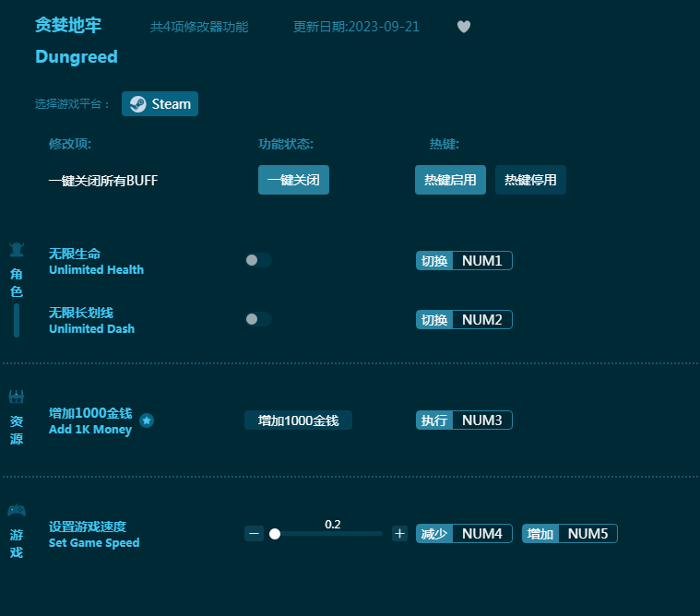This screenshot has width=700, height=616.
Task: Click the NUM3 hotkey field
Action: [482, 420]
